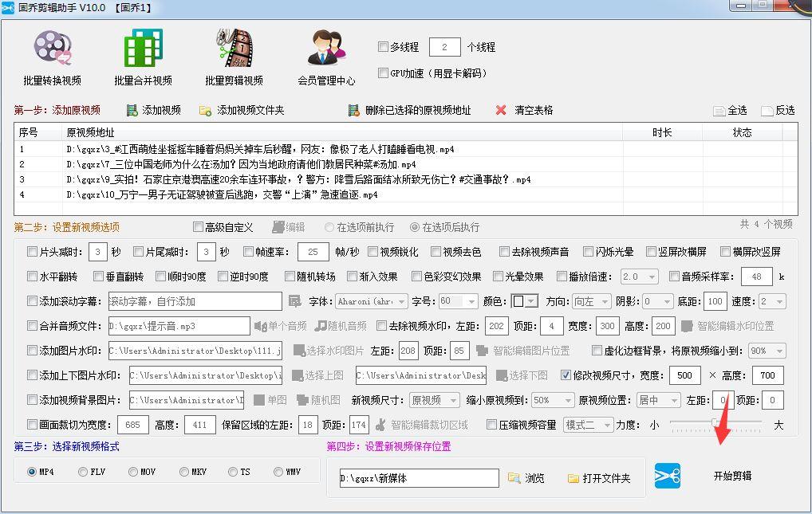Expand the 方向 direction dropdown
The image size is (812, 514).
click(x=591, y=301)
